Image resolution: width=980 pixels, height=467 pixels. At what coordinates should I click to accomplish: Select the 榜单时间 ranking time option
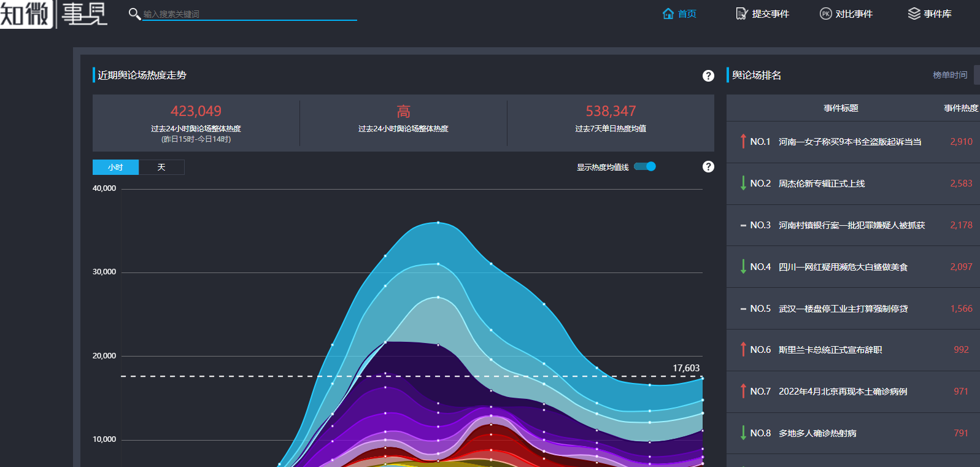(950, 75)
